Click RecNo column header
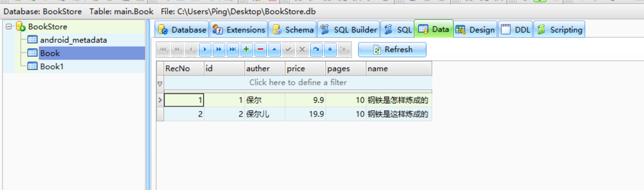The width and height of the screenshot is (644, 190). click(x=184, y=68)
